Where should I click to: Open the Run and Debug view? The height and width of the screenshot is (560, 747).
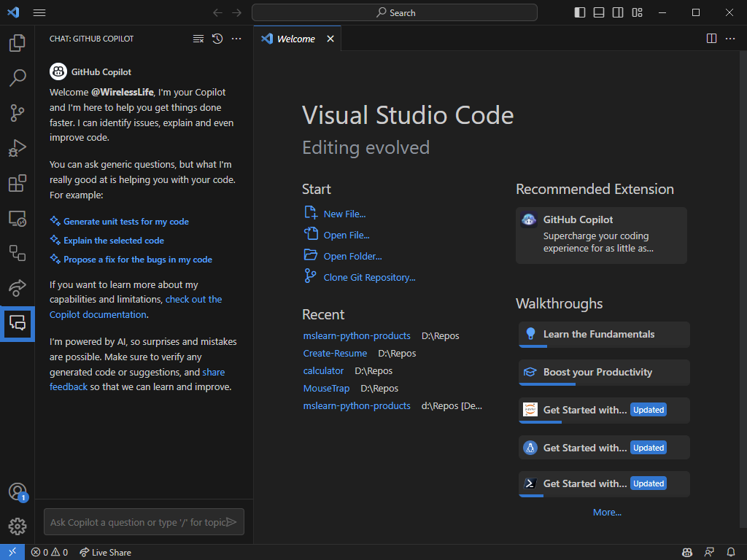[18, 148]
